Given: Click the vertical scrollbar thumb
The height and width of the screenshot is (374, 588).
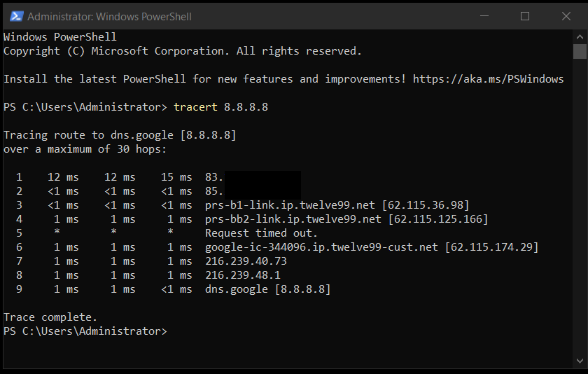Looking at the screenshot, I should (580, 52).
